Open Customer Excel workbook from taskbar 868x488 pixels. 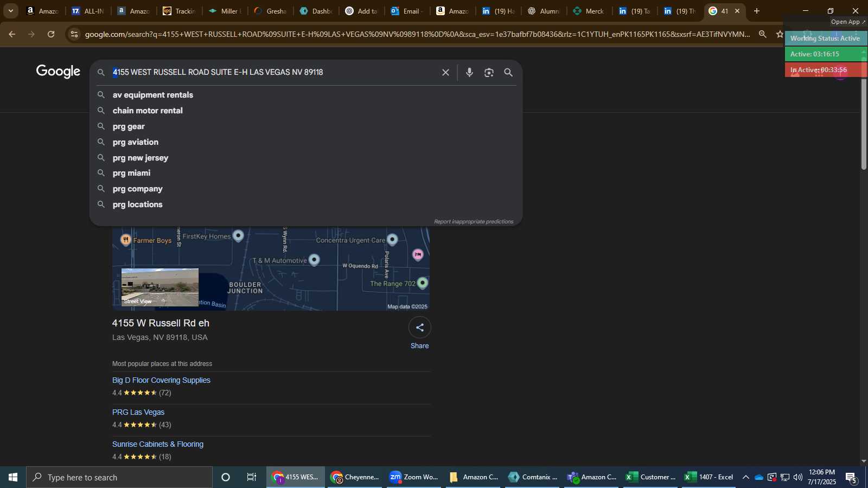click(651, 477)
